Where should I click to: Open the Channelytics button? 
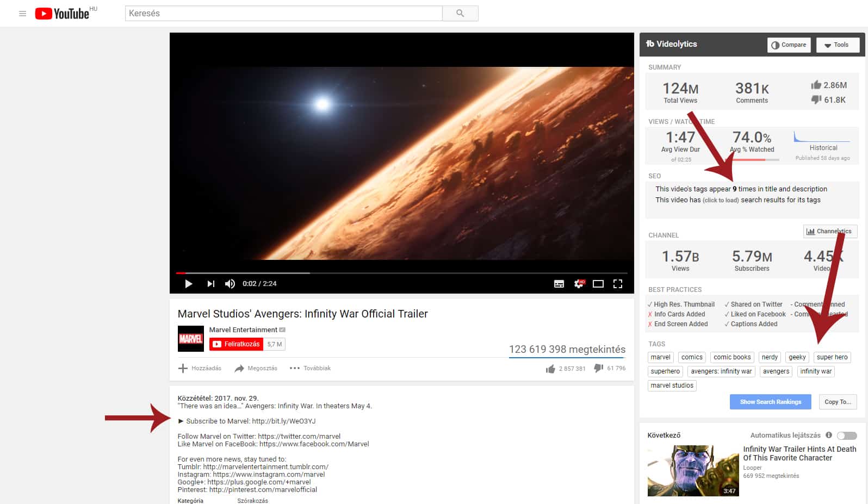[x=830, y=231]
